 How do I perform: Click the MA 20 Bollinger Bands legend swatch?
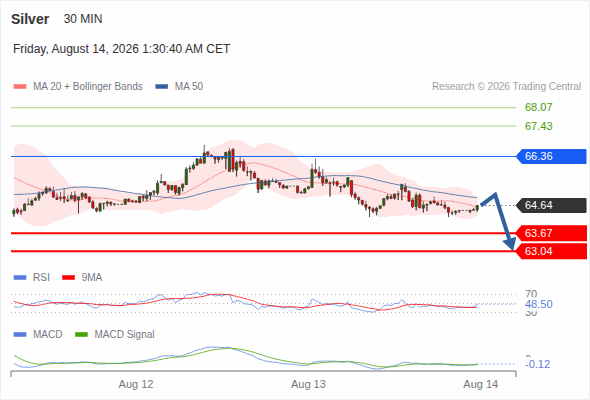20,87
